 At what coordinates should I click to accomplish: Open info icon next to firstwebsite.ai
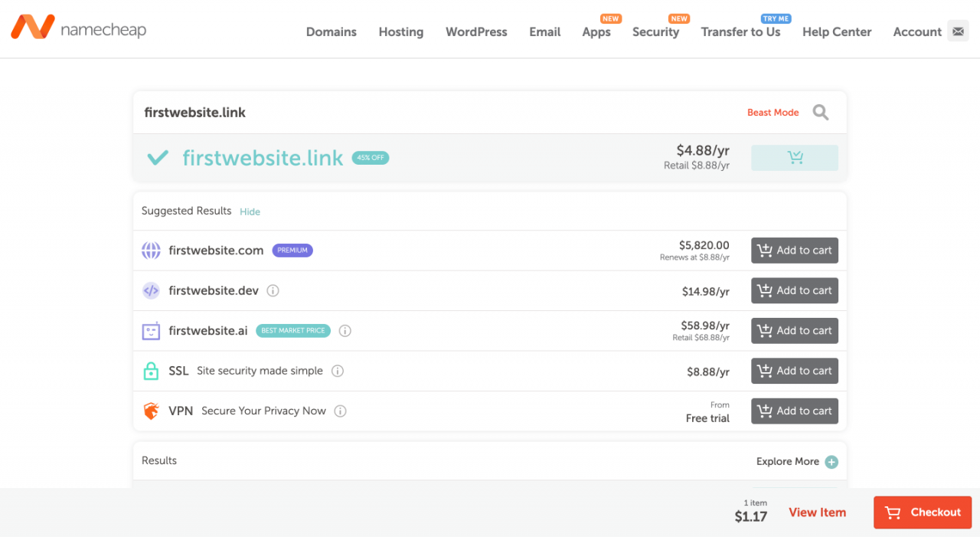(x=345, y=331)
